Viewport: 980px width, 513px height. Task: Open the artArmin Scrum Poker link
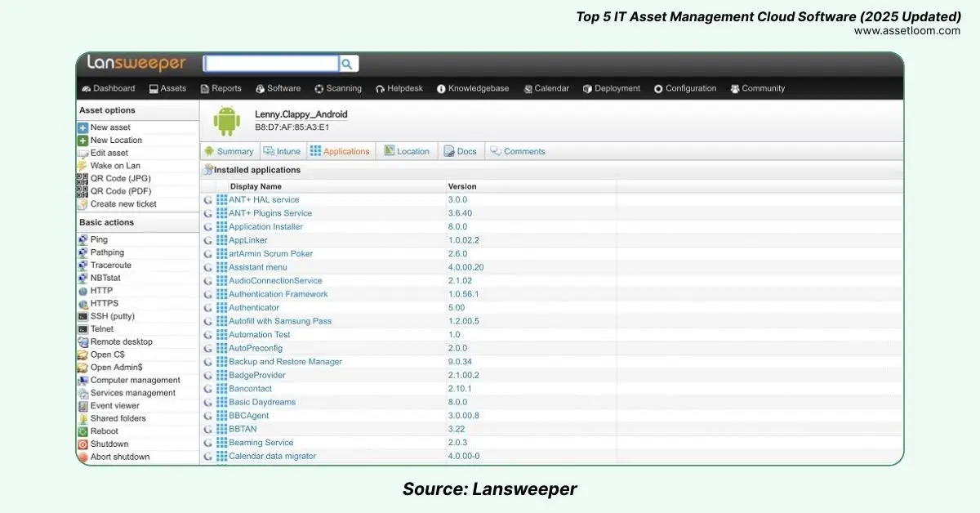pos(270,253)
